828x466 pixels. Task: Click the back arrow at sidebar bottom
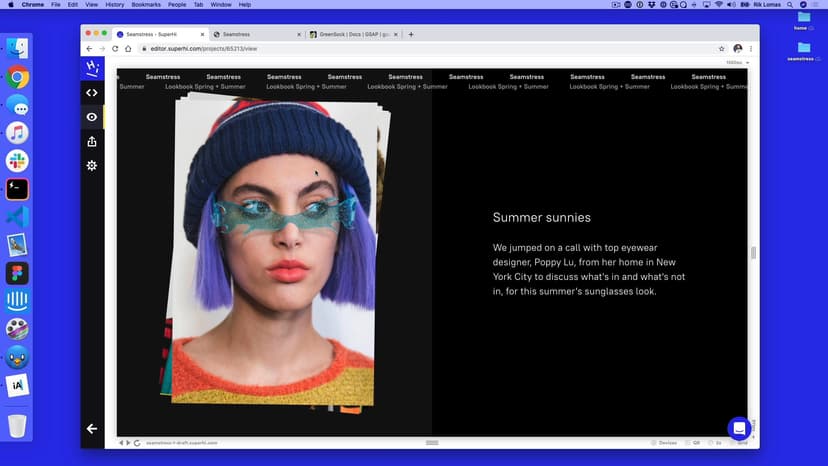[x=92, y=428]
